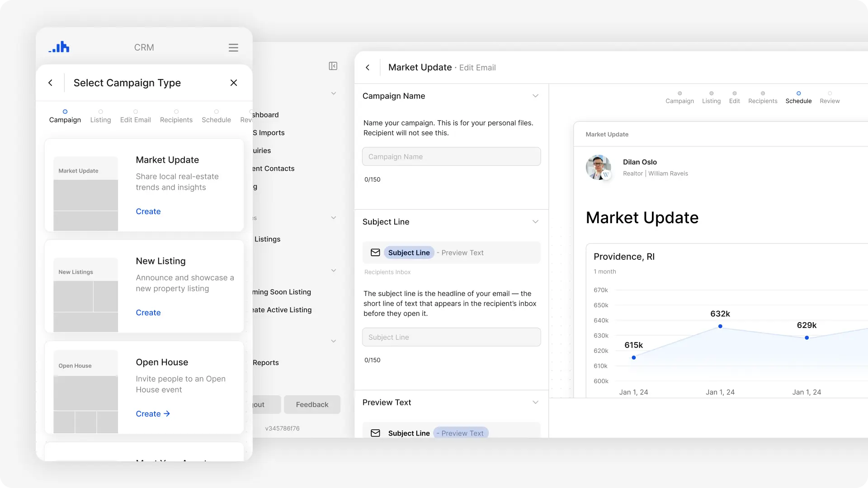Collapse the sidebar using the panel collapse icon

[333, 66]
